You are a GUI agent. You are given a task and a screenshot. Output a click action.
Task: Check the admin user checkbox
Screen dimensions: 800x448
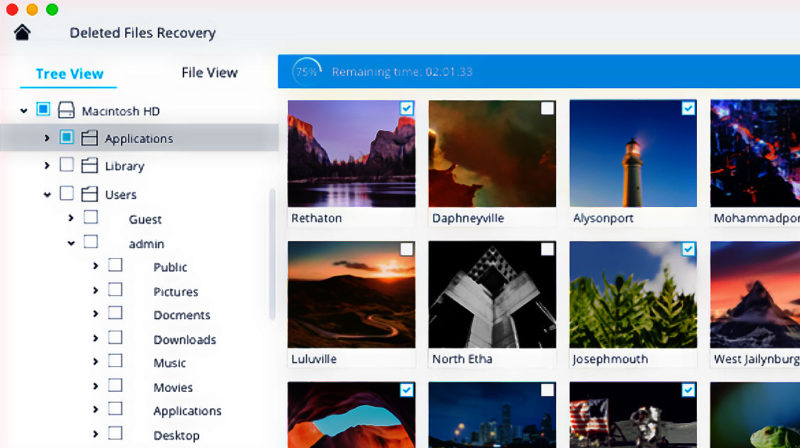(x=91, y=241)
